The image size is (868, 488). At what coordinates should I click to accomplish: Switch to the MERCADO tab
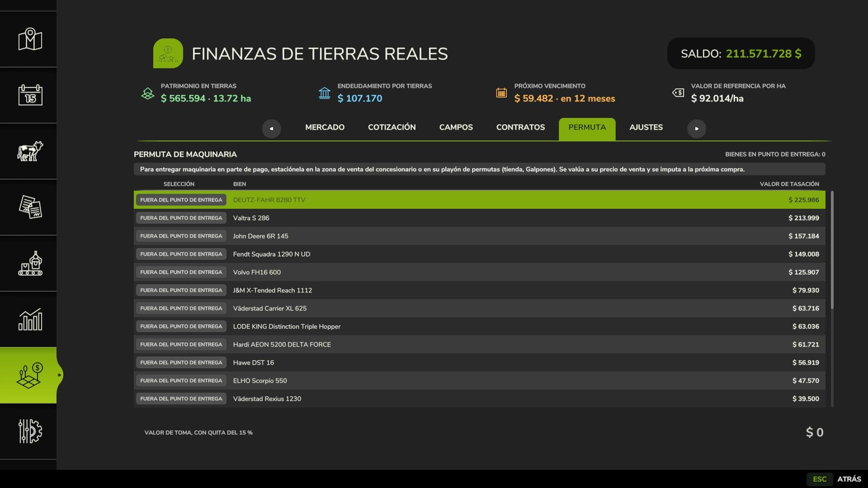pos(325,127)
